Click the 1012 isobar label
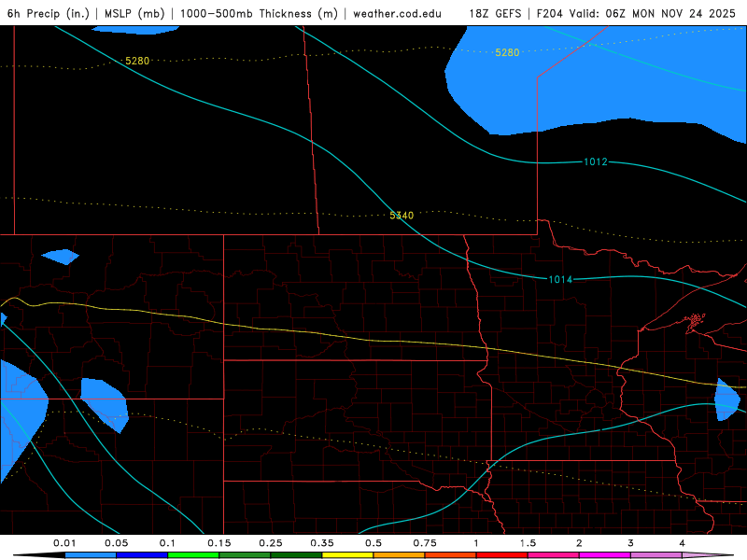 pyautogui.click(x=596, y=161)
